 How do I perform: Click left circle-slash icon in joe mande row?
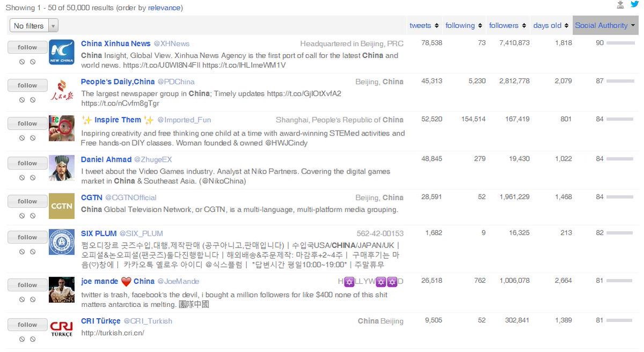tap(22, 300)
